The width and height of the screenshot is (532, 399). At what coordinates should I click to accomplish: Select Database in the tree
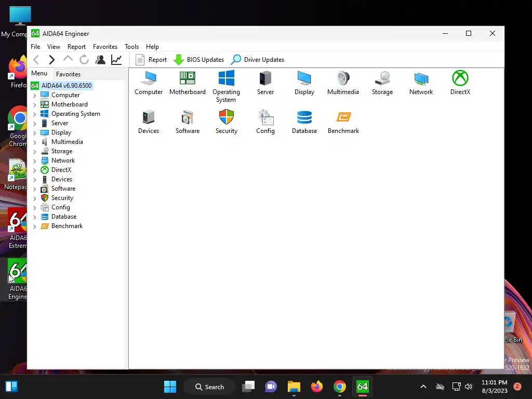click(x=64, y=217)
